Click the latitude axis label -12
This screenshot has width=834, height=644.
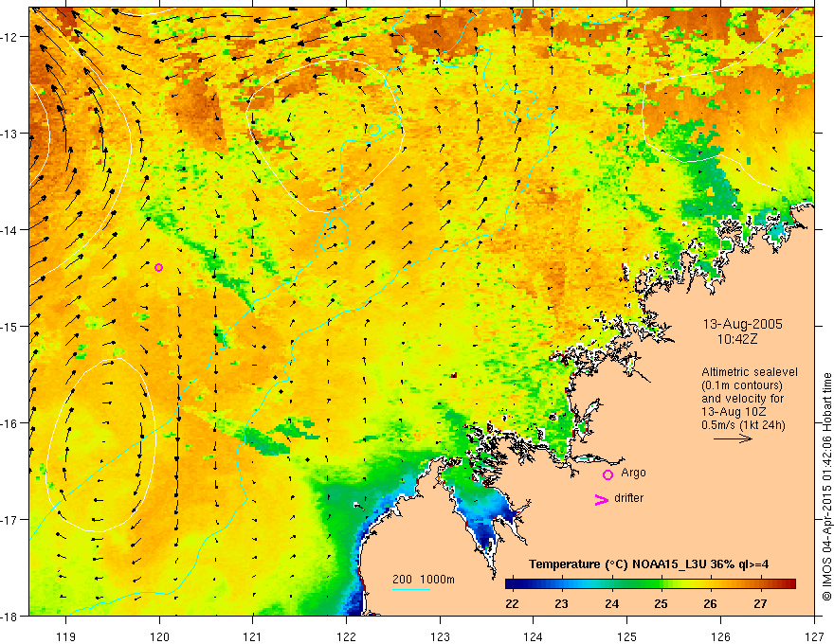[10, 37]
